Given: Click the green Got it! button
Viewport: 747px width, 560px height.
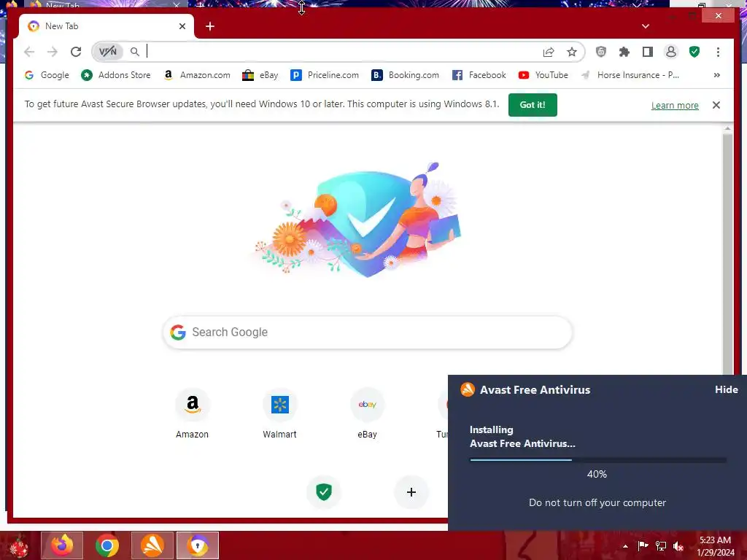Looking at the screenshot, I should (x=533, y=105).
